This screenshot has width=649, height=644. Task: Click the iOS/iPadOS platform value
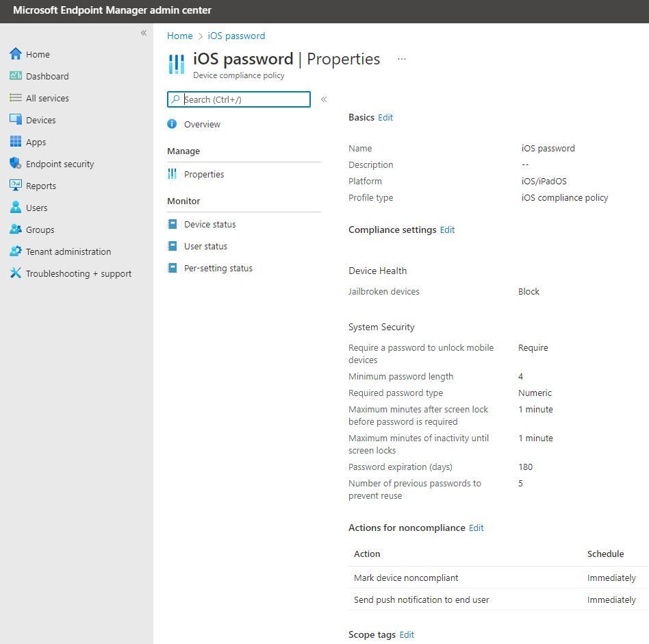544,182
